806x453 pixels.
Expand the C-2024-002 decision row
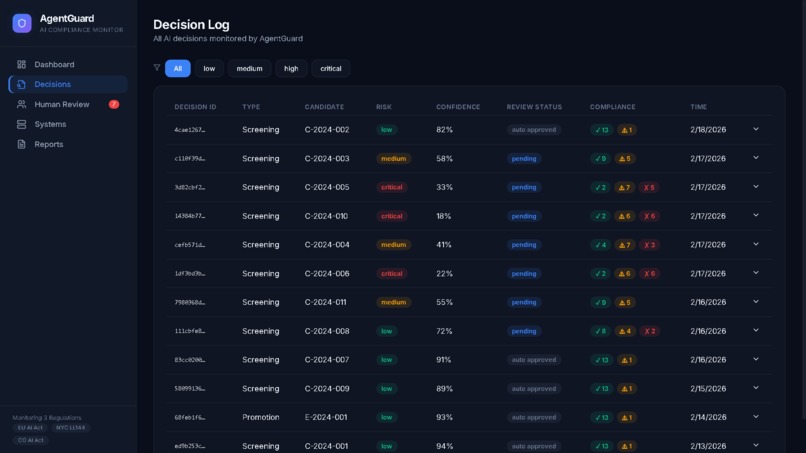tap(756, 129)
